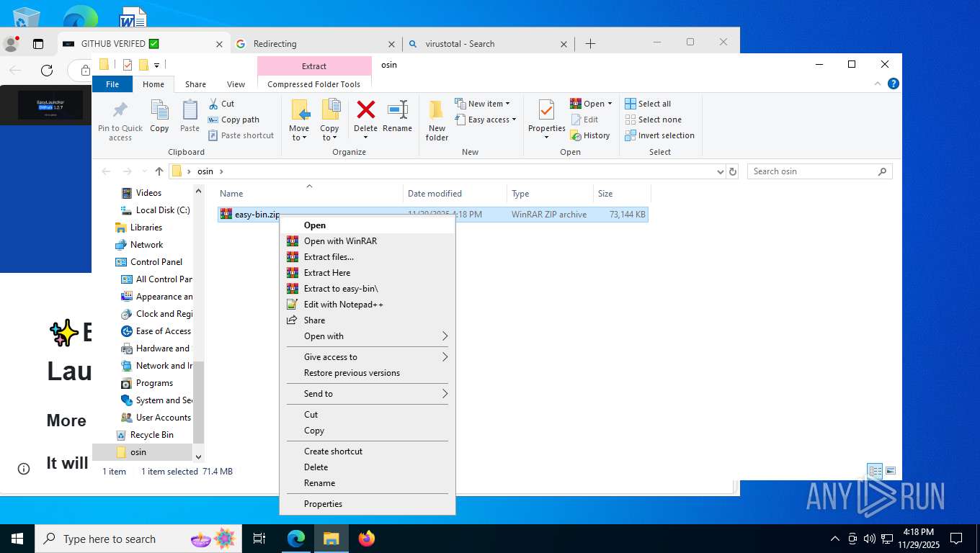Click the Rename ribbon icon
Viewport: 980px width, 553px height.
[397, 110]
